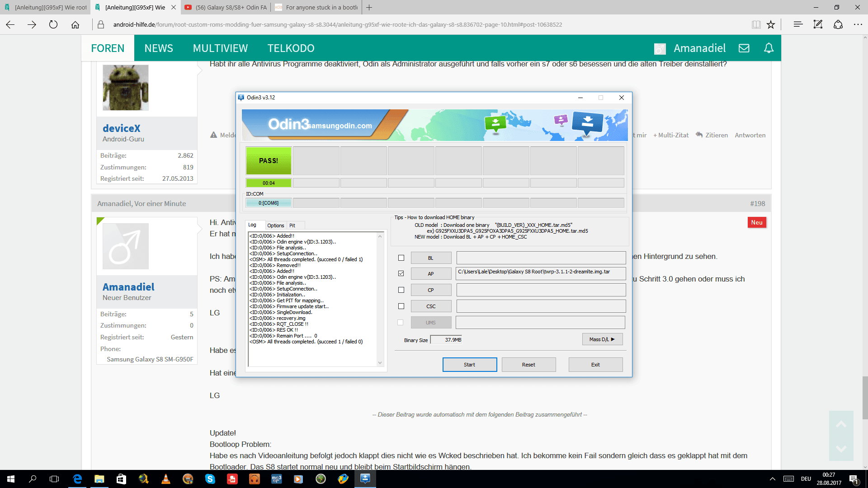The width and height of the screenshot is (868, 488).
Task: Open the browser more-options menu
Action: [858, 25]
